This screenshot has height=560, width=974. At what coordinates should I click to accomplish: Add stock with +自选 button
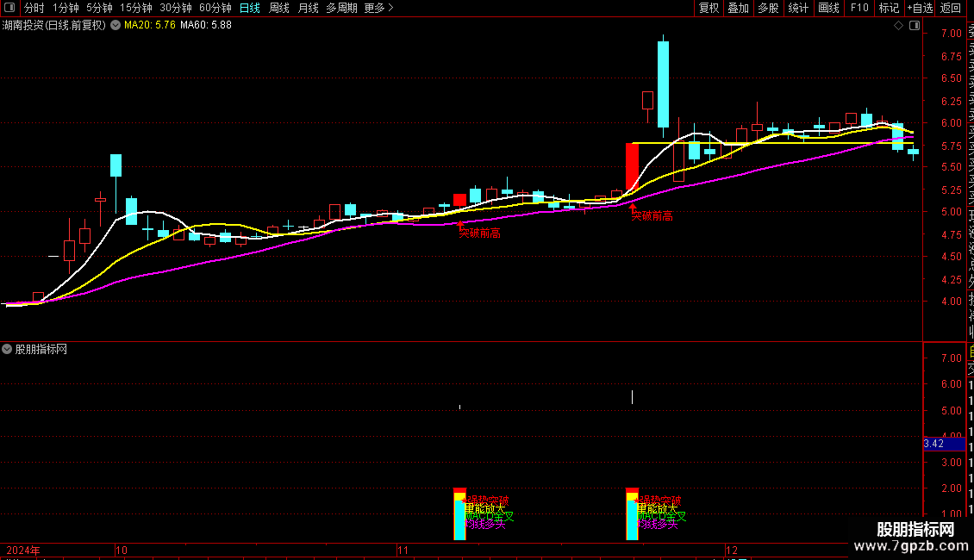tap(920, 8)
